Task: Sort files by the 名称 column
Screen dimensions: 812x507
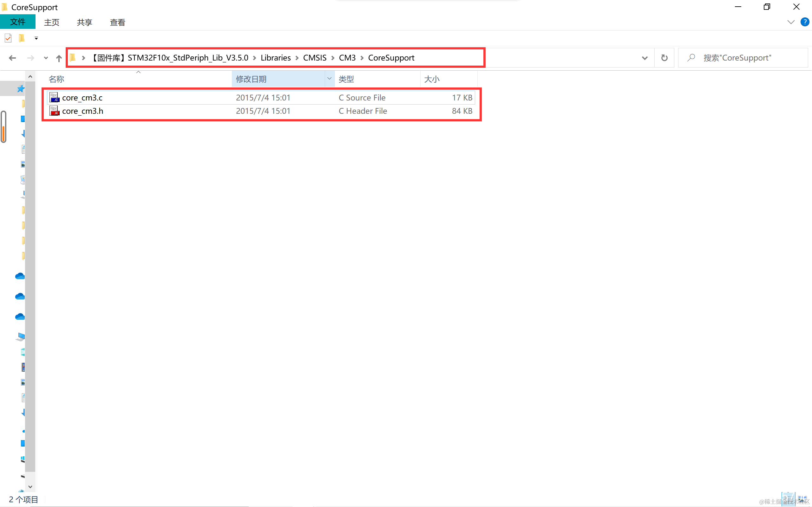Action: tap(56, 79)
